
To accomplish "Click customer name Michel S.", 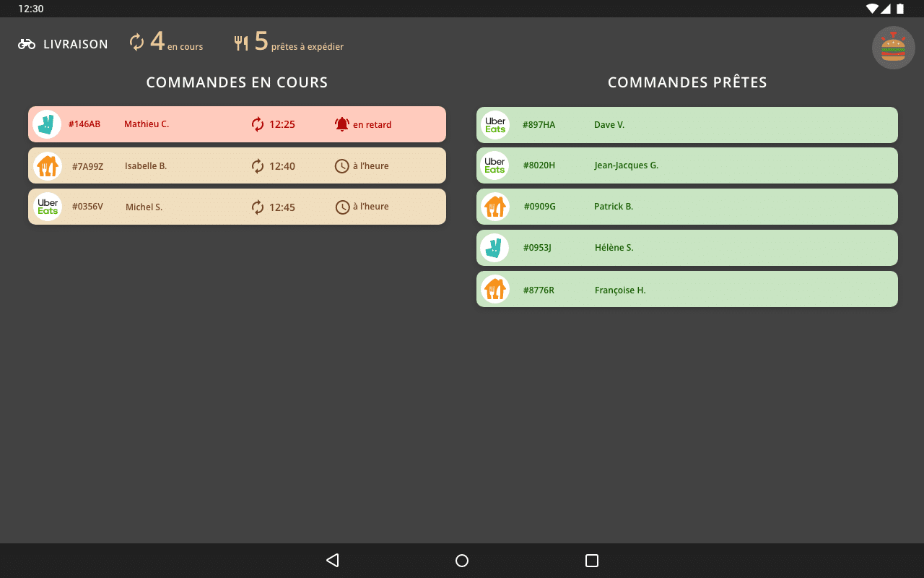I will (x=144, y=207).
